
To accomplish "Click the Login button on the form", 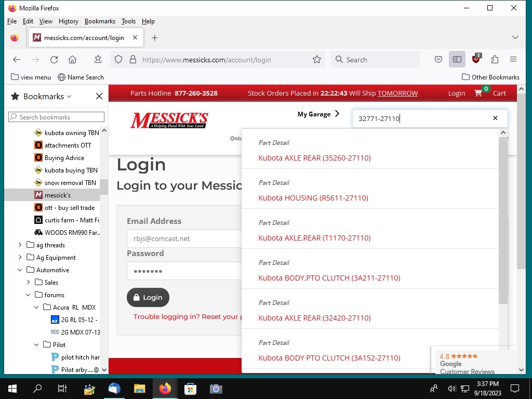I will (x=148, y=298).
